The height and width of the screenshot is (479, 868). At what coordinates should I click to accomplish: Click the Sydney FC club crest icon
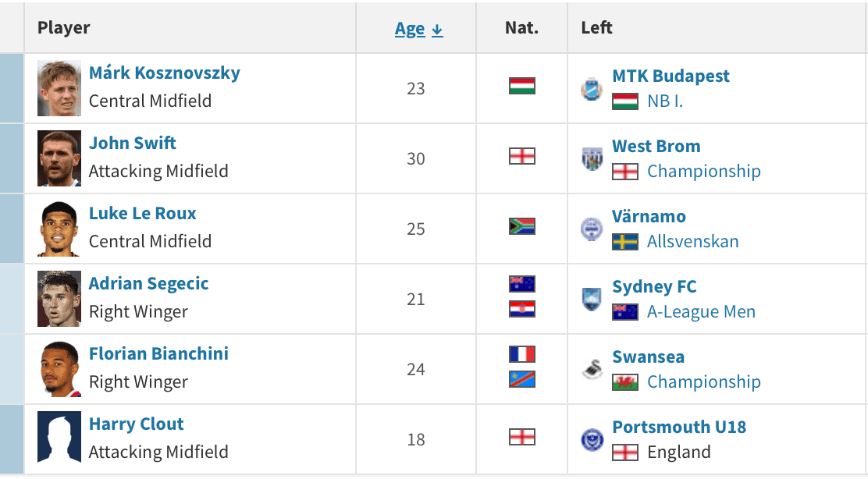click(x=591, y=300)
